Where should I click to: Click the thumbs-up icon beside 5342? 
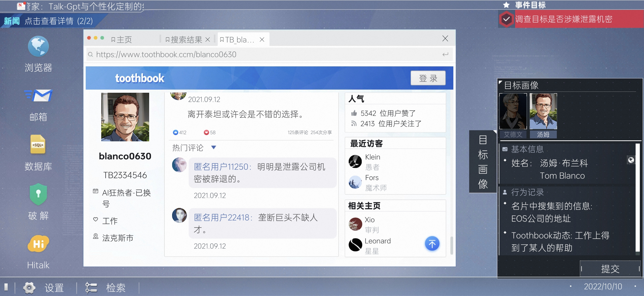pyautogui.click(x=354, y=113)
